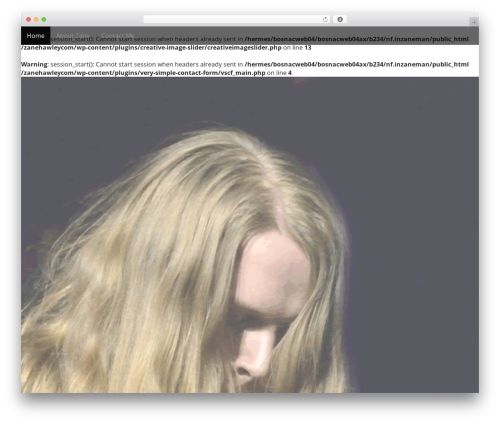Screen dimensions: 500x423
Task: Open a new tab with plus button
Action: 474,22
